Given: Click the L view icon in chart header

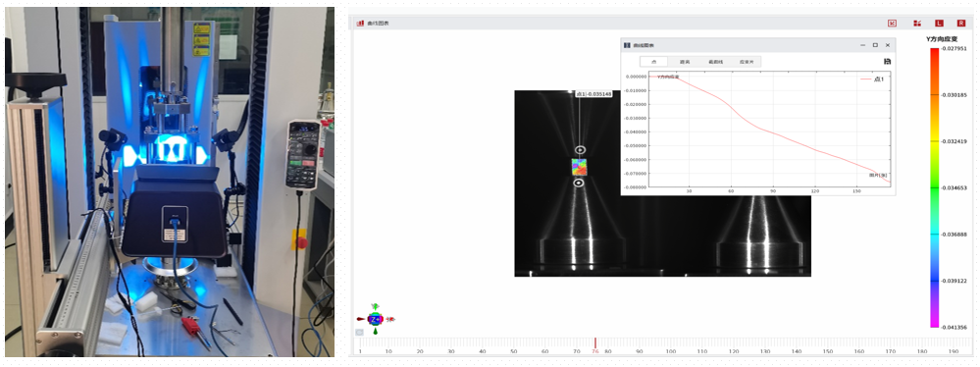Looking at the screenshot, I should [x=939, y=24].
